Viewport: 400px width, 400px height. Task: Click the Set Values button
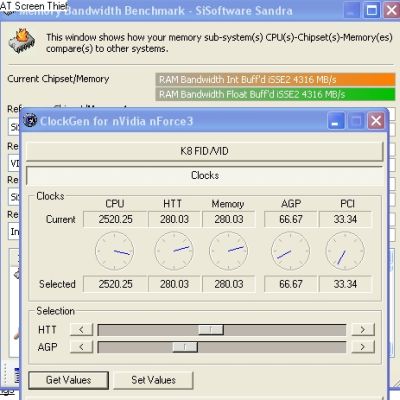point(154,380)
